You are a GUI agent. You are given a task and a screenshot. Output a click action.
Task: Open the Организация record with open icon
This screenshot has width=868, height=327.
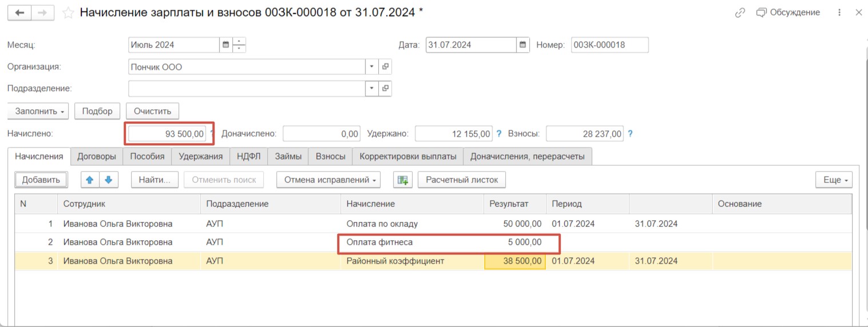(x=386, y=67)
